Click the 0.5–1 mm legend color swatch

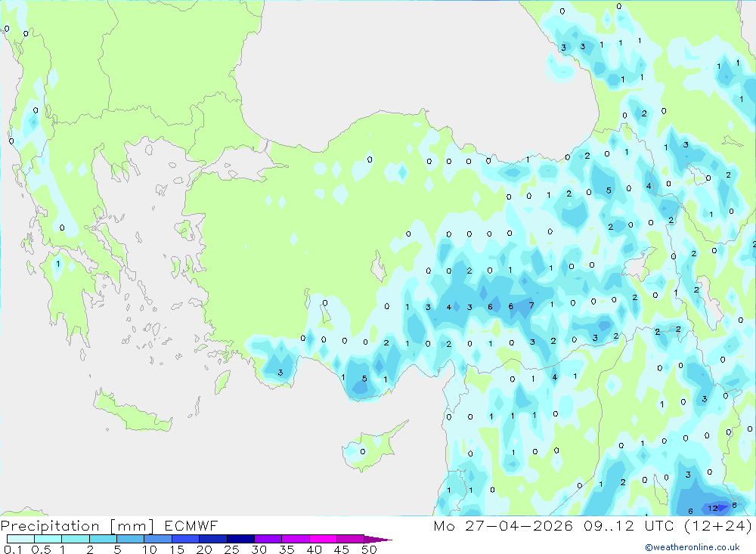pos(48,539)
